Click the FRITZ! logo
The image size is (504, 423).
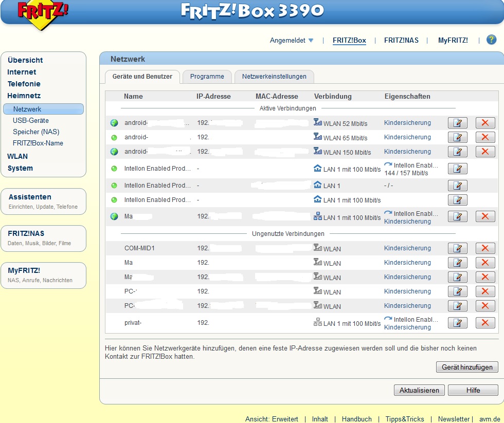coord(42,13)
